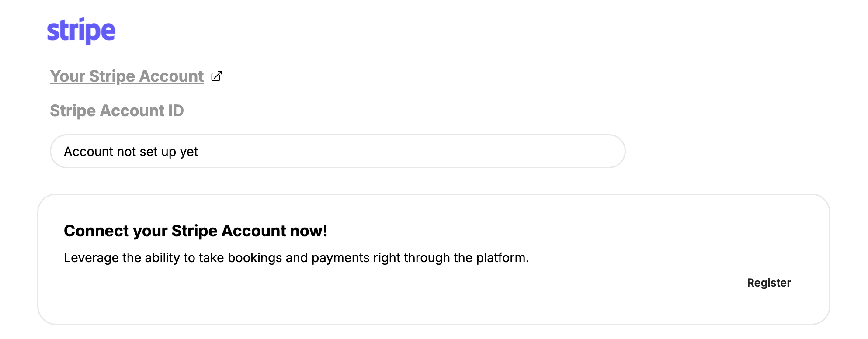Select the Stripe Account ID label
The image size is (868, 339).
[117, 111]
